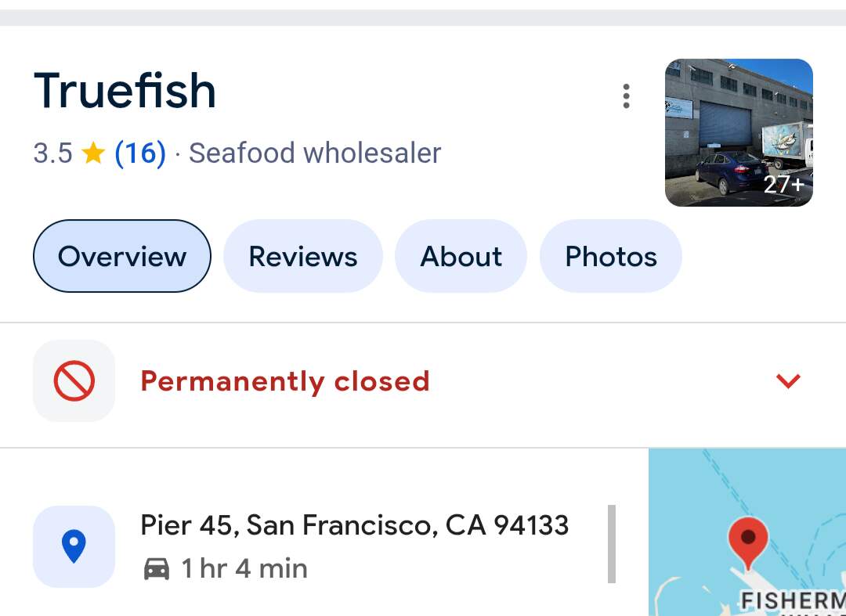Screen dimensions: 846x616
Task: Click the yellow rating star icon
Action: [x=93, y=153]
